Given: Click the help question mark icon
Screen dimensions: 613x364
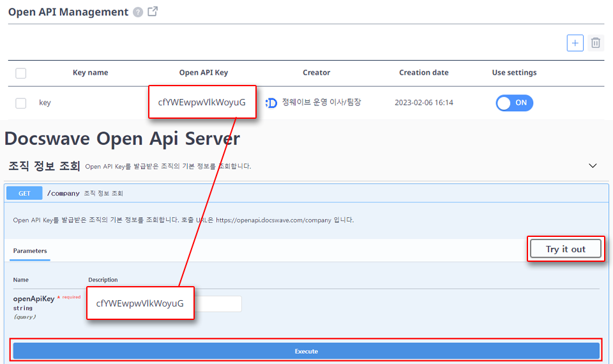Looking at the screenshot, I should [138, 12].
